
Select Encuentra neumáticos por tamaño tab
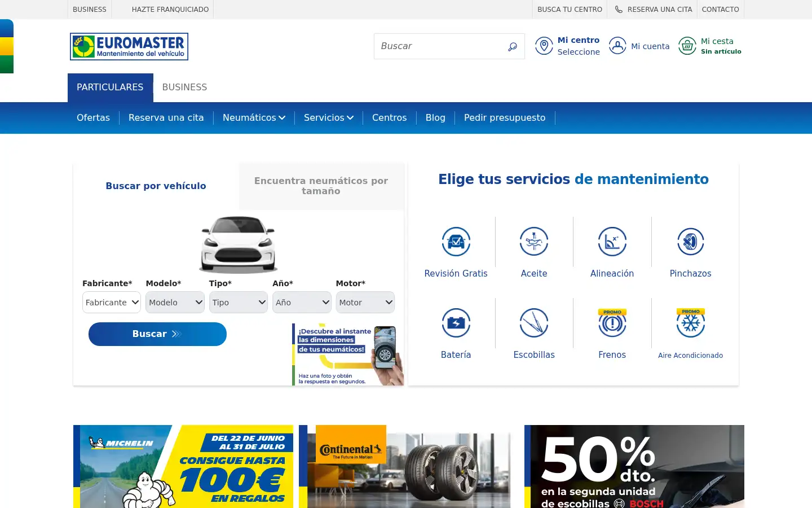pyautogui.click(x=321, y=186)
